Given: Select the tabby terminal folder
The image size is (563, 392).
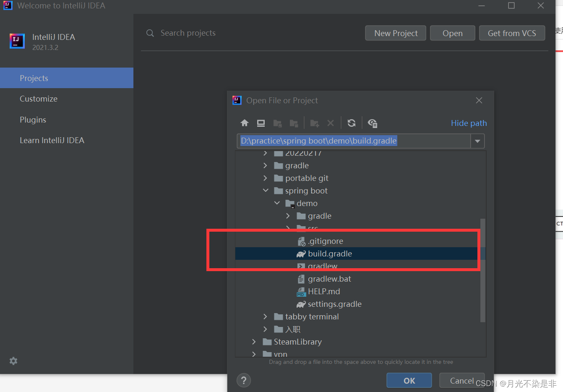Looking at the screenshot, I should [x=312, y=316].
